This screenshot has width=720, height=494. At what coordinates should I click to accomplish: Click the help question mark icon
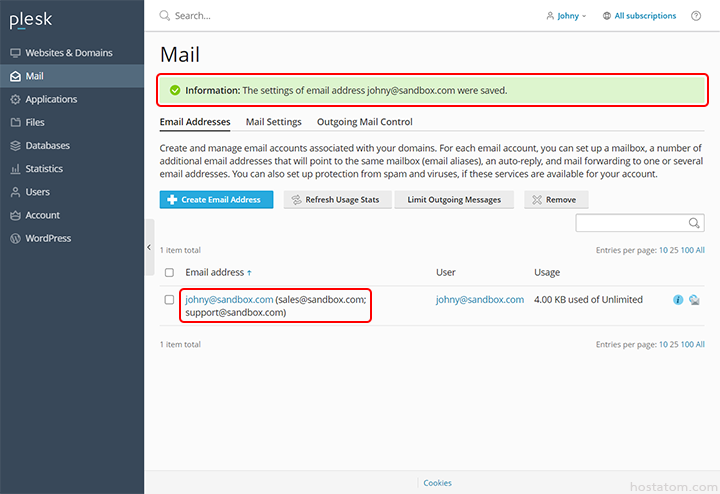pyautogui.click(x=696, y=16)
